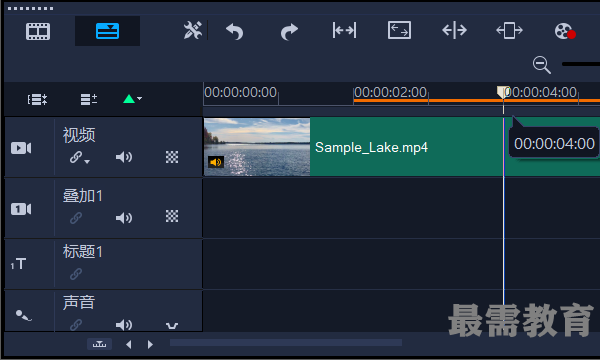Show all visible tracks icon
The height and width of the screenshot is (360, 600).
[x=37, y=99]
